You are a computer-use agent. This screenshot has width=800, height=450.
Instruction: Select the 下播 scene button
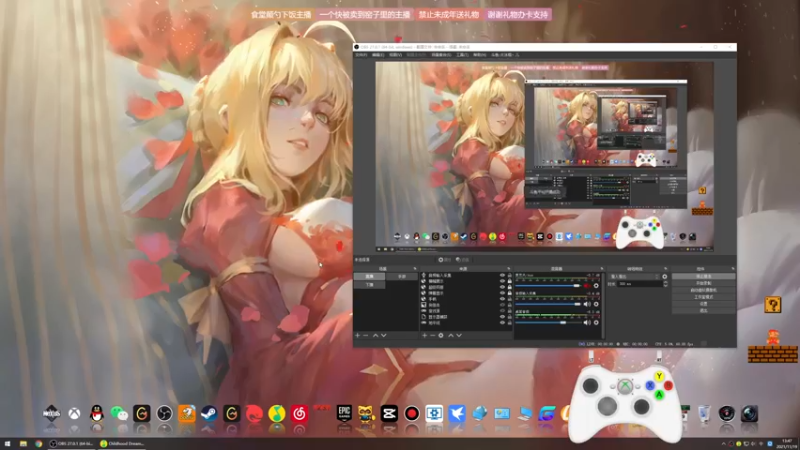(x=369, y=285)
